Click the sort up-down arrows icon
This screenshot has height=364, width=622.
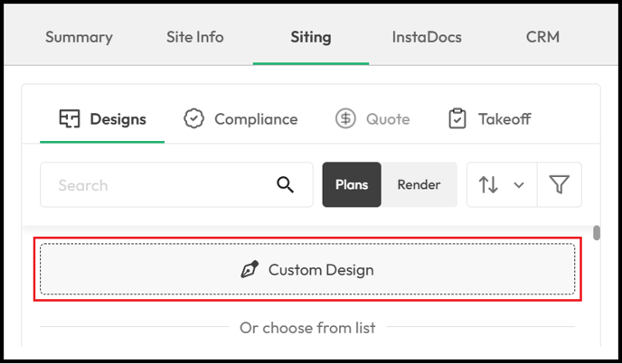click(488, 185)
